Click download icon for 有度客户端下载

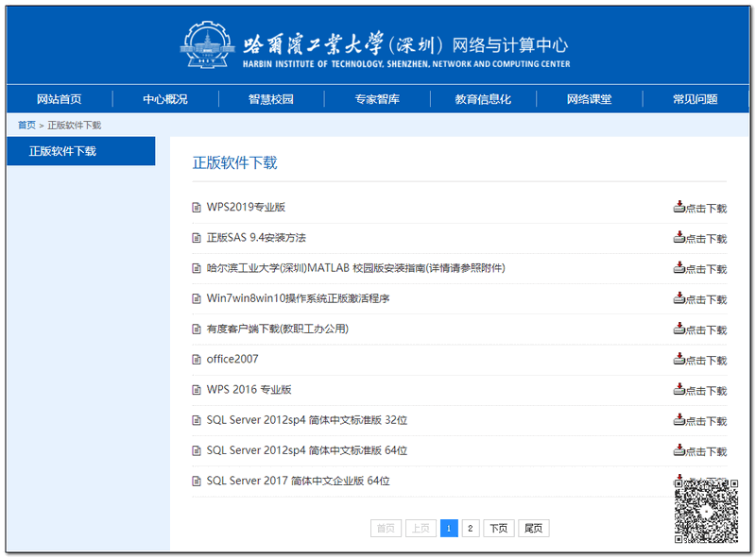(679, 329)
